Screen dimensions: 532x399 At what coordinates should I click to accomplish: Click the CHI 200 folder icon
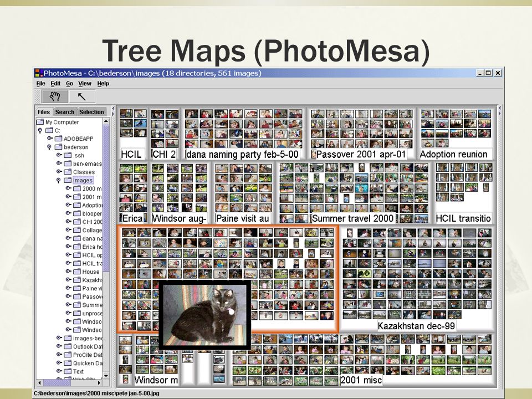coord(77,222)
